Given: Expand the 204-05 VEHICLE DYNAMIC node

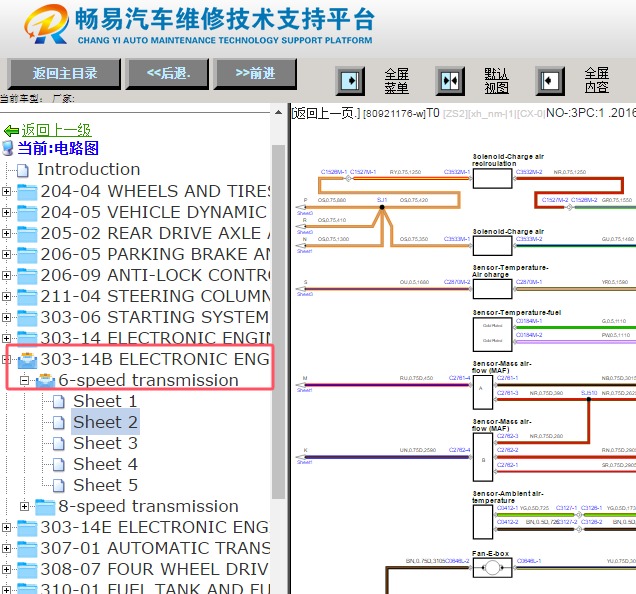Looking at the screenshot, I should click(x=6, y=212).
